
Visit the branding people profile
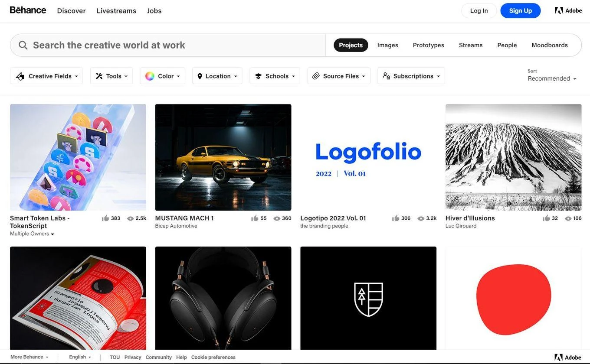(324, 226)
